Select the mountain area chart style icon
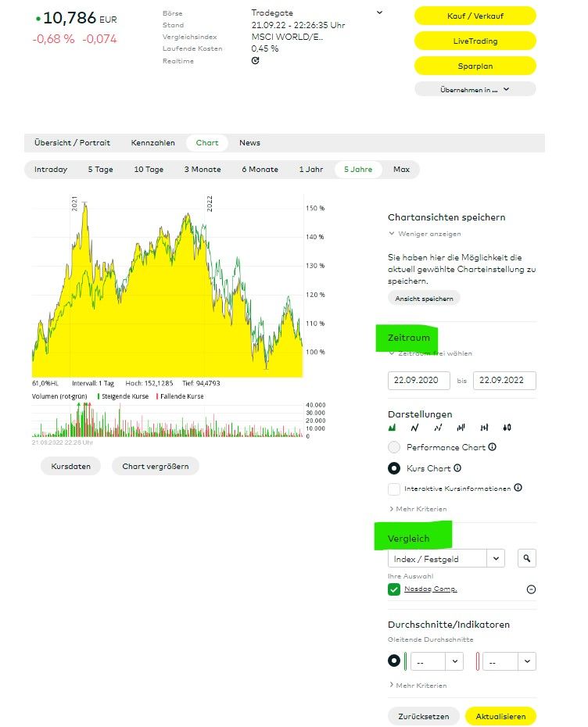Screen dimensions: 588x727 tap(393, 428)
